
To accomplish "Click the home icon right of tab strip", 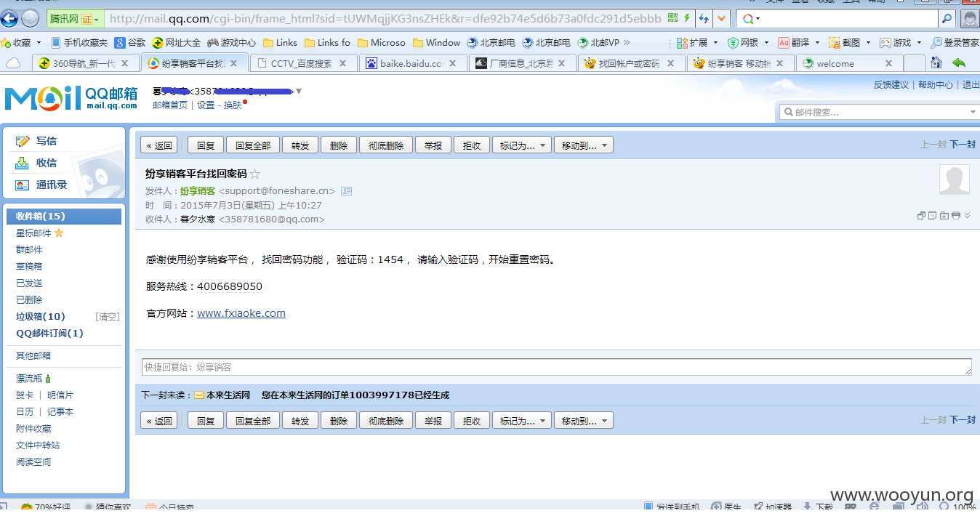I will (936, 63).
